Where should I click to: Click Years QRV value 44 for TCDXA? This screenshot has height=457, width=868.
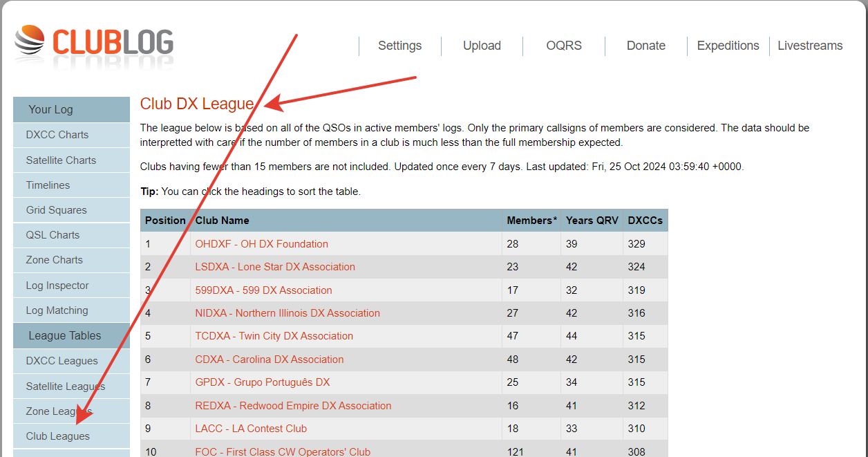572,336
